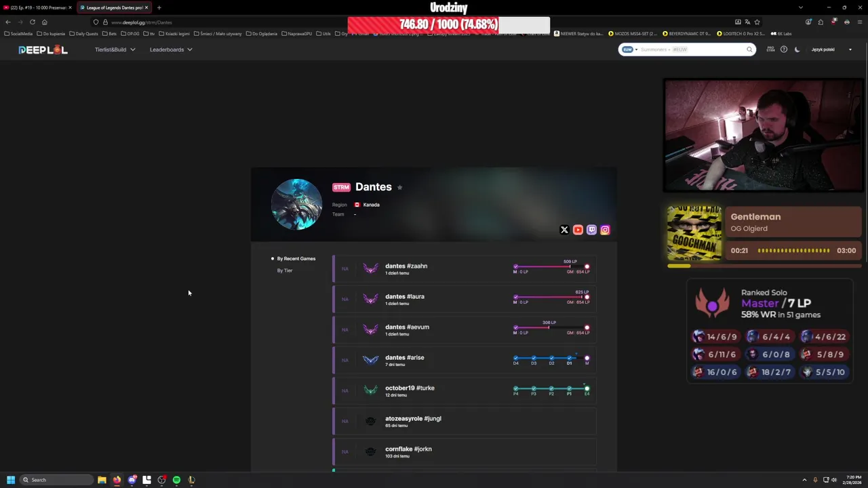868x488 pixels.
Task: Bookmark this page with star icon
Action: (757, 22)
